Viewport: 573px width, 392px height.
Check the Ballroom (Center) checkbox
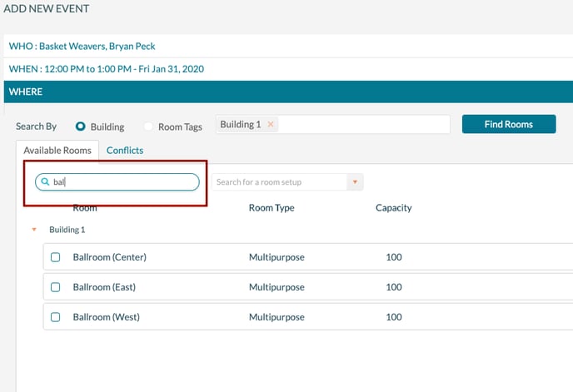[55, 257]
